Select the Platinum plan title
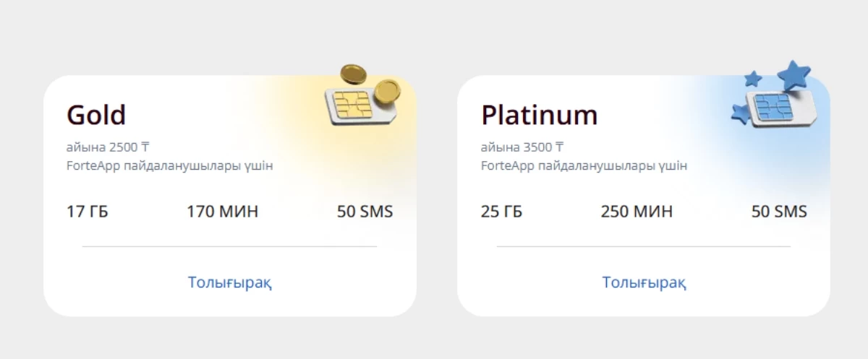Image resolution: width=868 pixels, height=359 pixels. pyautogui.click(x=540, y=115)
